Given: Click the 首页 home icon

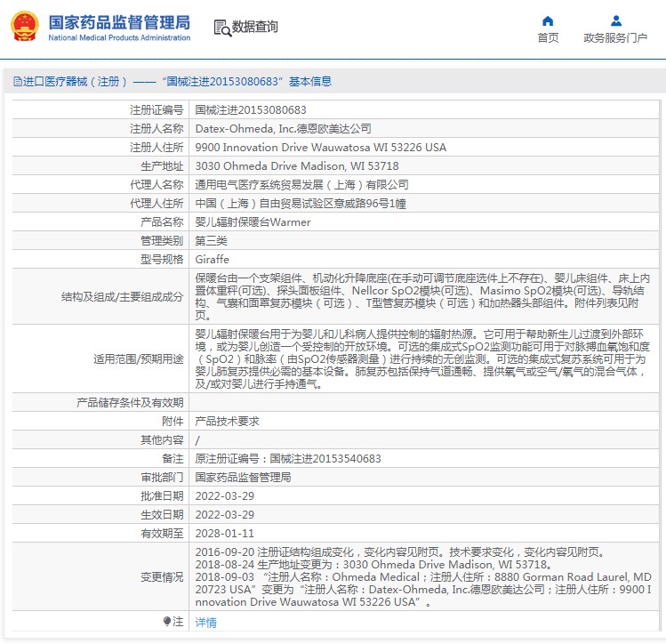Looking at the screenshot, I should (548, 20).
